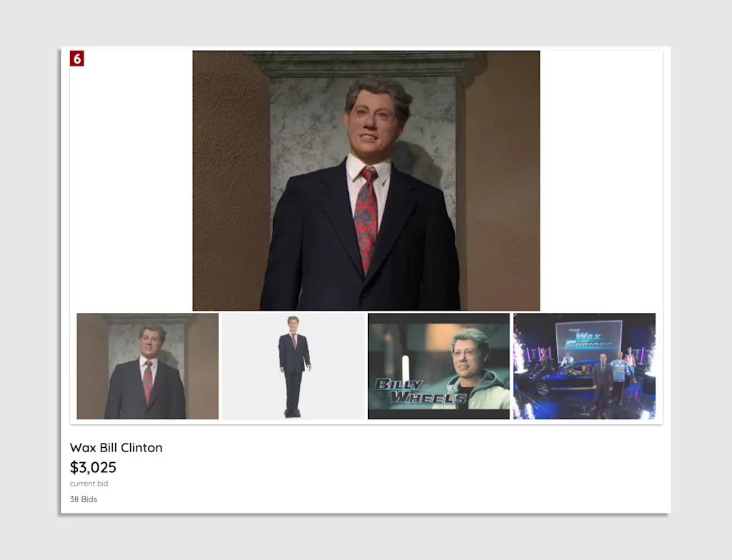Select the first thumbnail showing the wax bust
Viewport: 732px width, 560px height.
(147, 366)
